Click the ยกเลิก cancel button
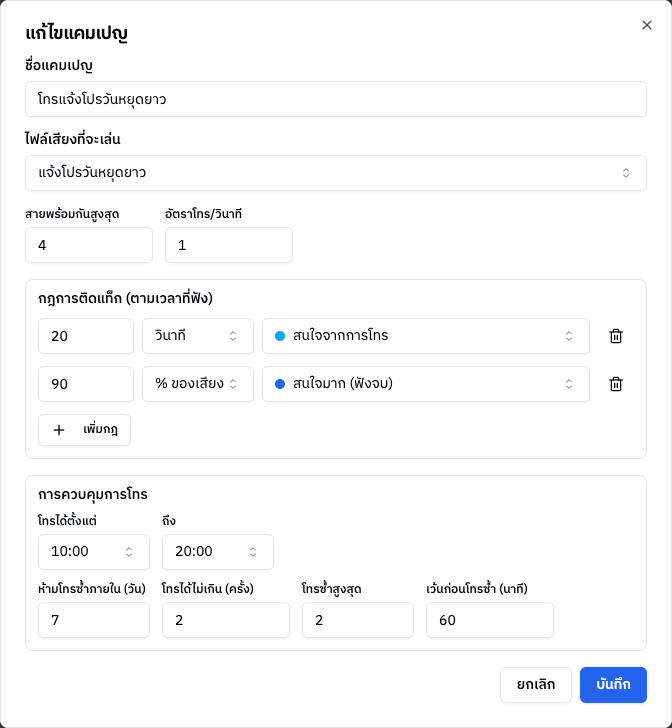 [x=535, y=685]
